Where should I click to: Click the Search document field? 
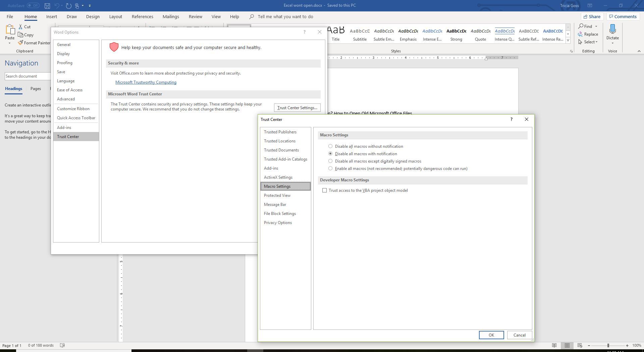pos(28,76)
